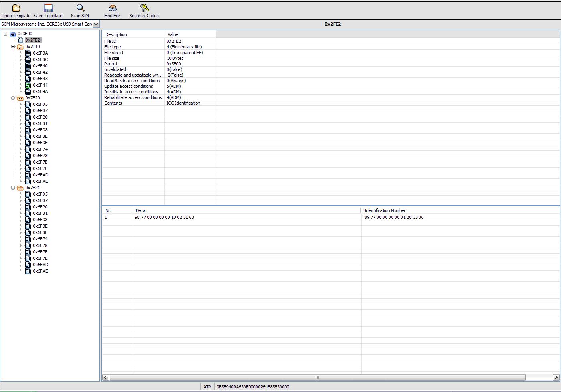Click the Open Template folder icon

(16, 8)
